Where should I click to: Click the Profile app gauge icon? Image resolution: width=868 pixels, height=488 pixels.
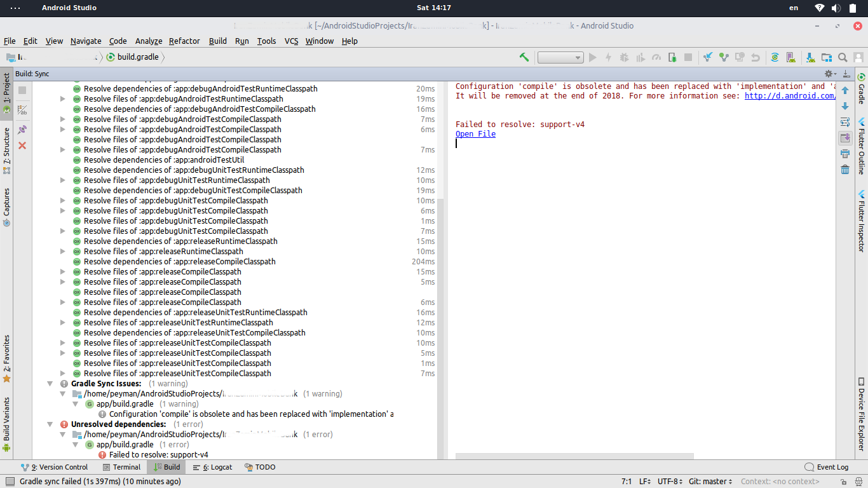(656, 57)
